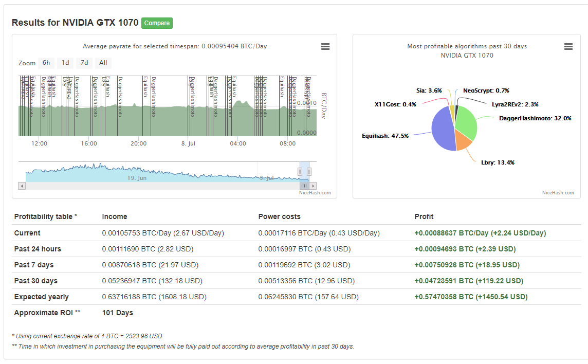This screenshot has height=364, width=588.
Task: Open the payrate chart hamburger menu
Action: (x=325, y=47)
